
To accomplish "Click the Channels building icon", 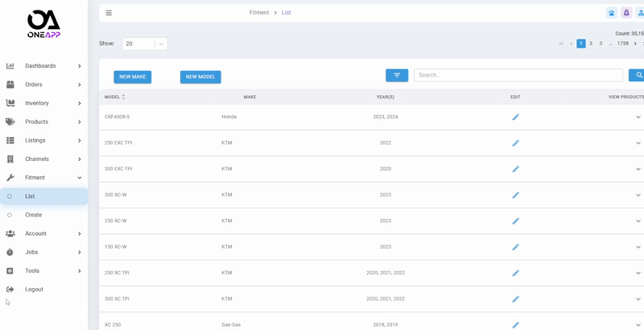I will pyautogui.click(x=10, y=159).
